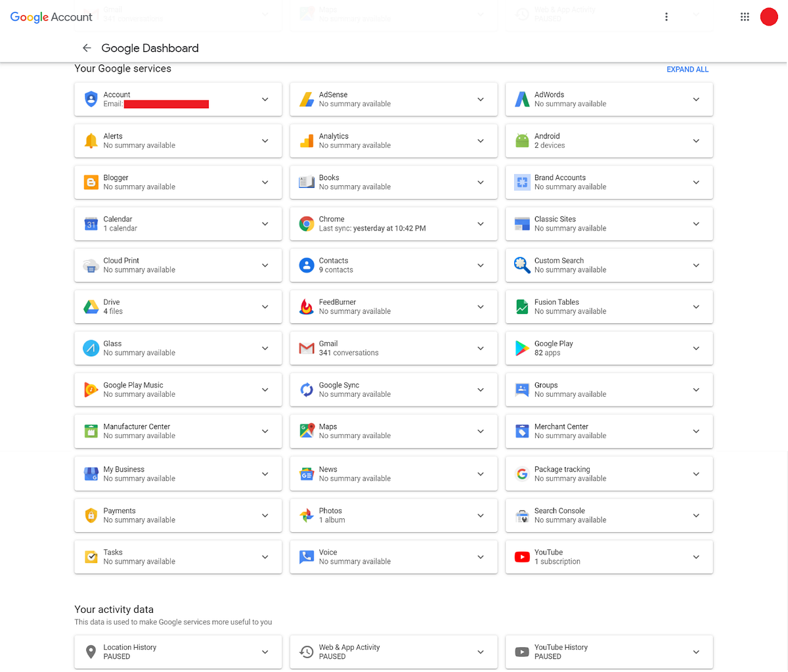The width and height of the screenshot is (788, 672).
Task: Click the red profile avatar circle
Action: (769, 16)
